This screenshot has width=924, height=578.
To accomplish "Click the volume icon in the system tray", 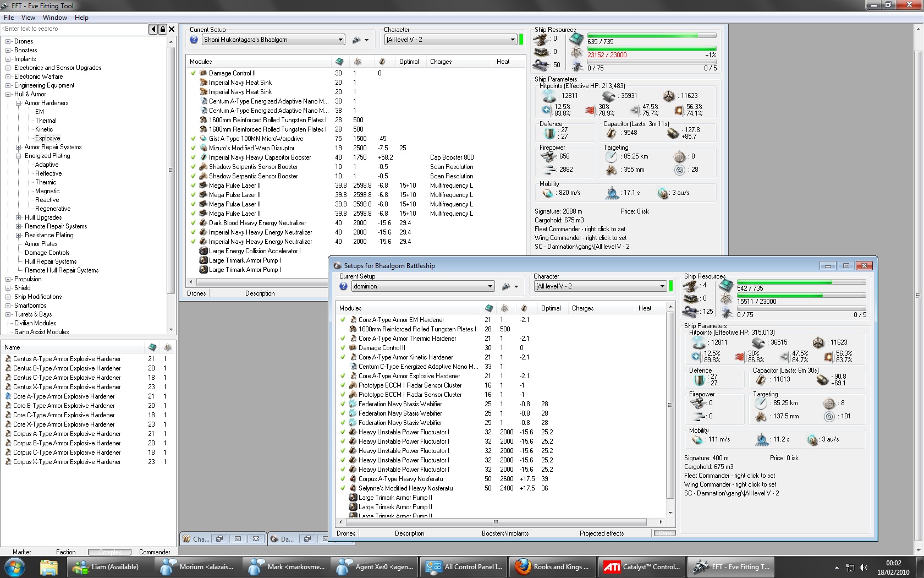I will (x=863, y=568).
